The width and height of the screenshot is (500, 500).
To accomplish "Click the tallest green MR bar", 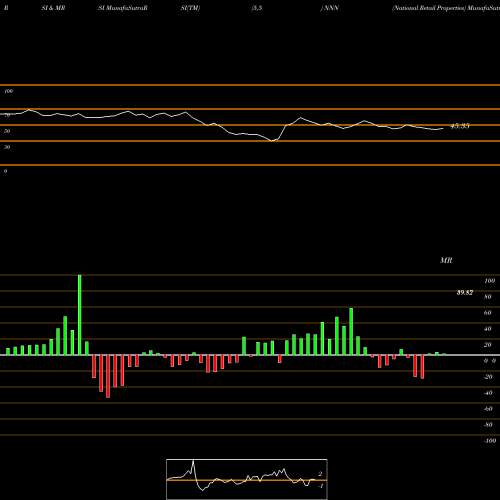I will pyautogui.click(x=80, y=315).
